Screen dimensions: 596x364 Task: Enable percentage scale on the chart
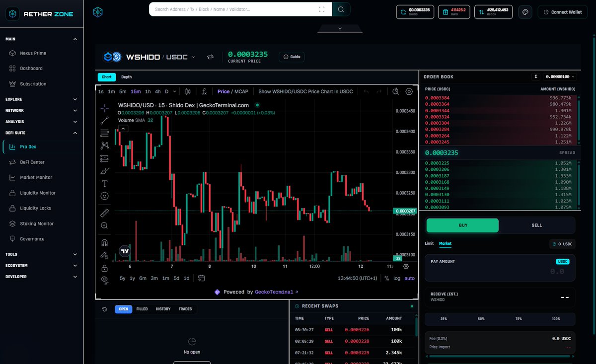(386, 279)
